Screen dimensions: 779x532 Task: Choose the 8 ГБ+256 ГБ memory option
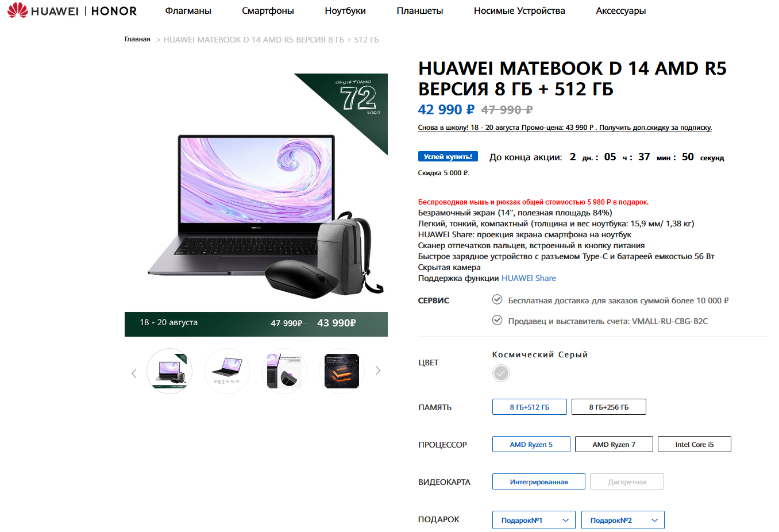609,407
